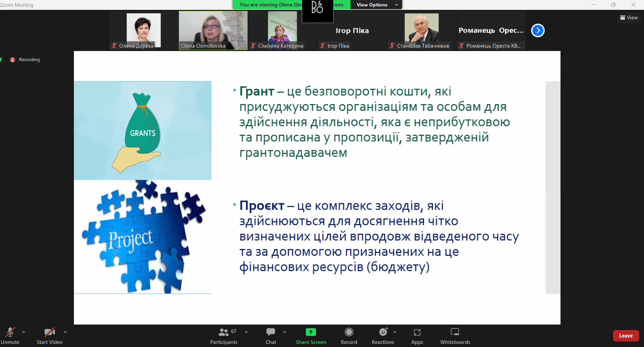Image resolution: width=644 pixels, height=347 pixels.
Task: Click the GRANTS money bag image
Action: (x=143, y=131)
